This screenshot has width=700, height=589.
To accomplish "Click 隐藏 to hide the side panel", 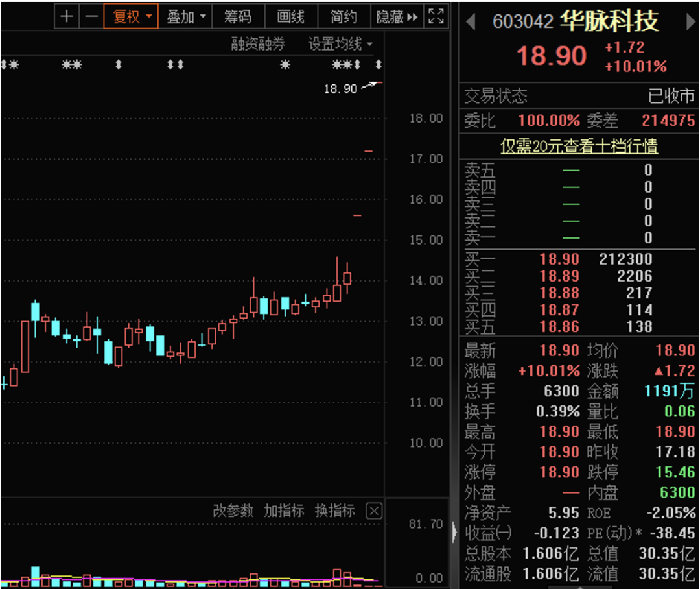I will tap(397, 16).
